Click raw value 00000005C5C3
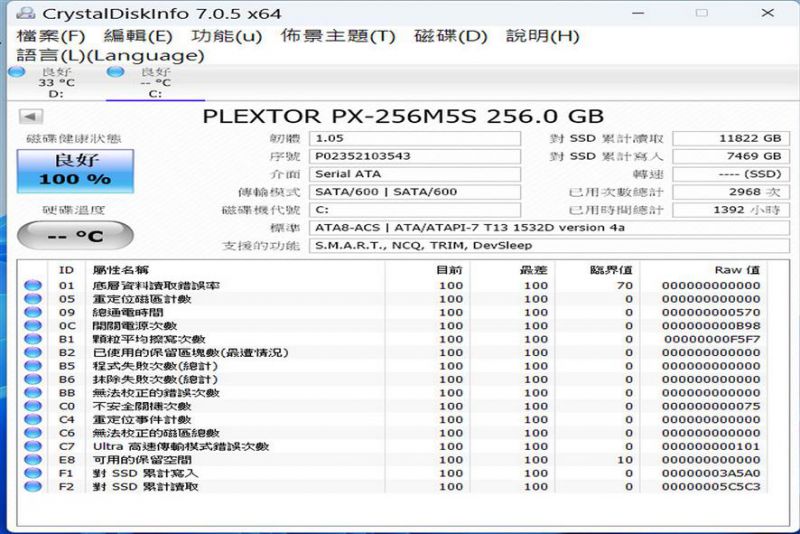 click(711, 487)
